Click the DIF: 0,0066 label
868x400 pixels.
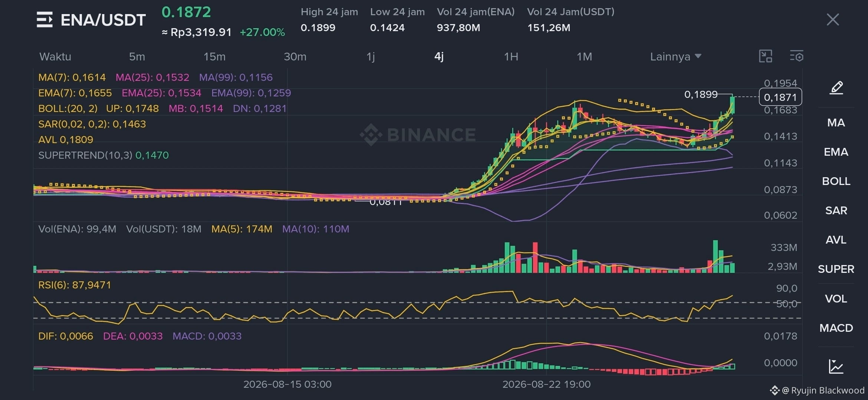click(66, 336)
